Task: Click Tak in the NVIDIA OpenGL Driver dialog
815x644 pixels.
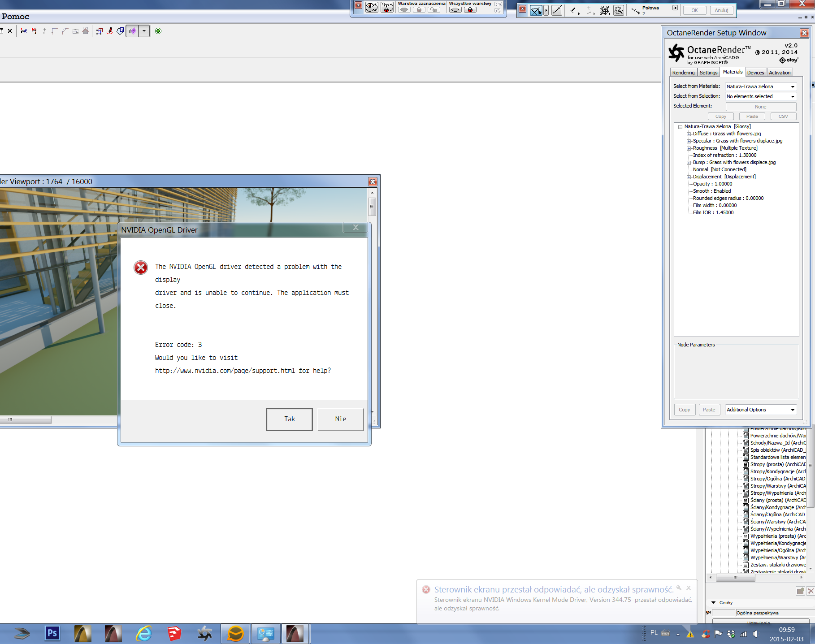Action: tap(290, 419)
